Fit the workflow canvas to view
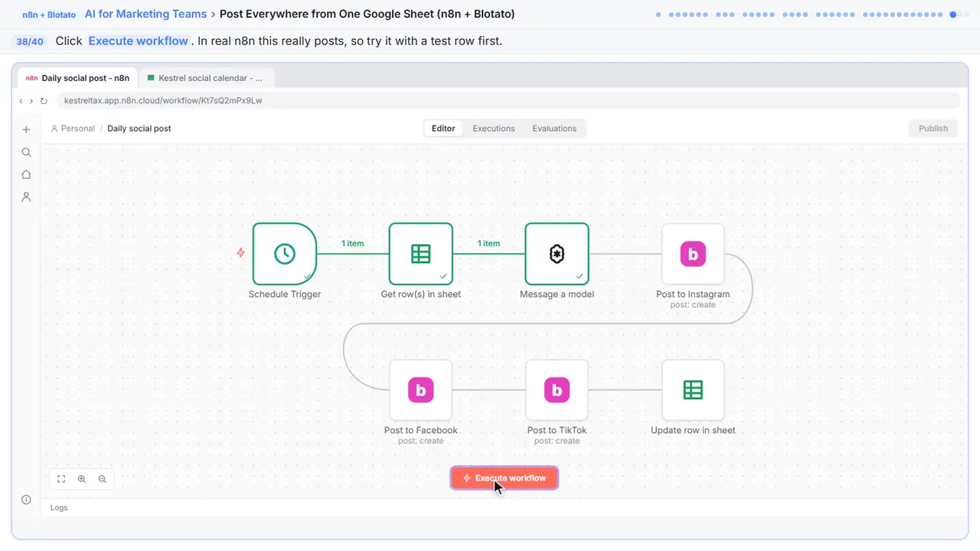This screenshot has height=551, width=980. click(61, 479)
